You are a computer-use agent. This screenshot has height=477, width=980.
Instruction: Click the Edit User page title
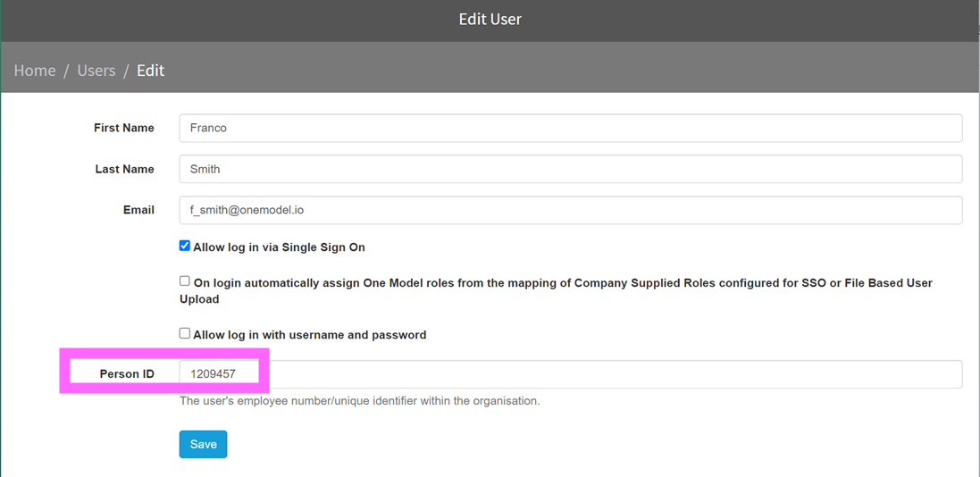point(490,20)
